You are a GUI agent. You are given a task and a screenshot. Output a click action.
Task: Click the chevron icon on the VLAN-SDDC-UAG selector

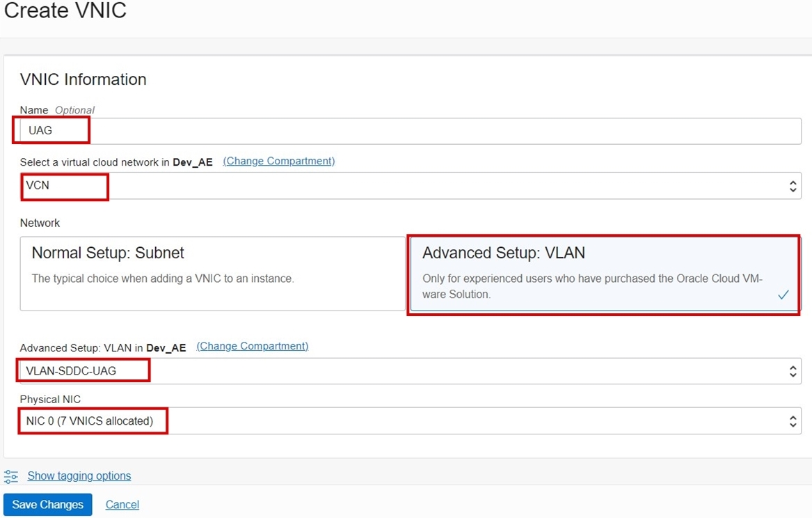(x=793, y=370)
